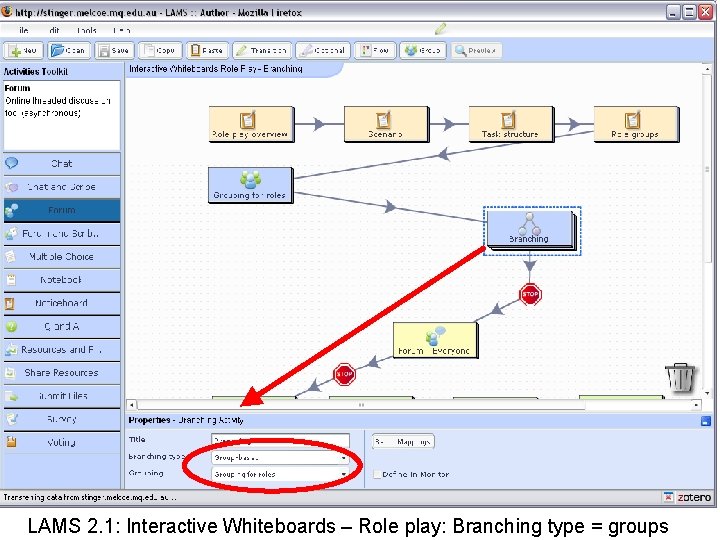
Task: Click the Preview toolbar button
Action: click(x=476, y=50)
